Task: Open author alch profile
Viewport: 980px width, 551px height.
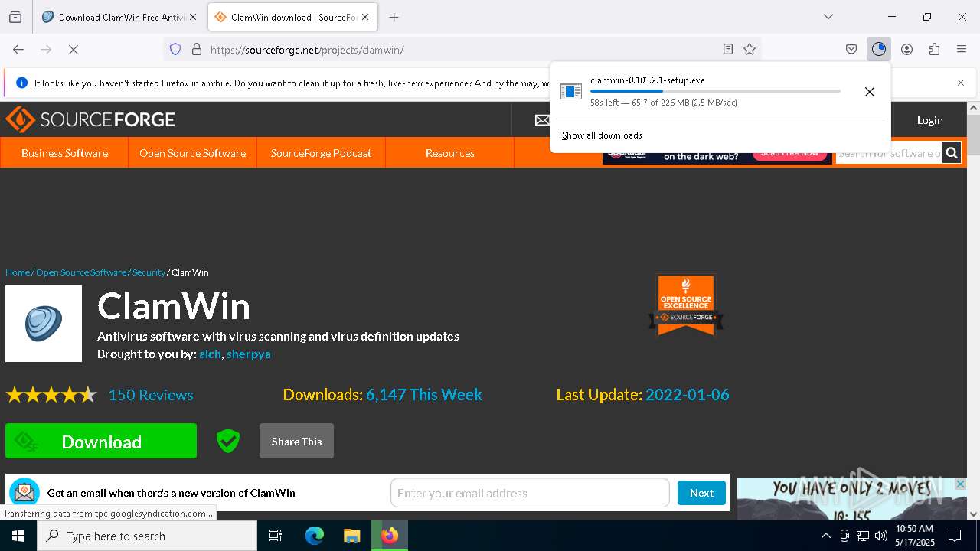Action: coord(210,354)
